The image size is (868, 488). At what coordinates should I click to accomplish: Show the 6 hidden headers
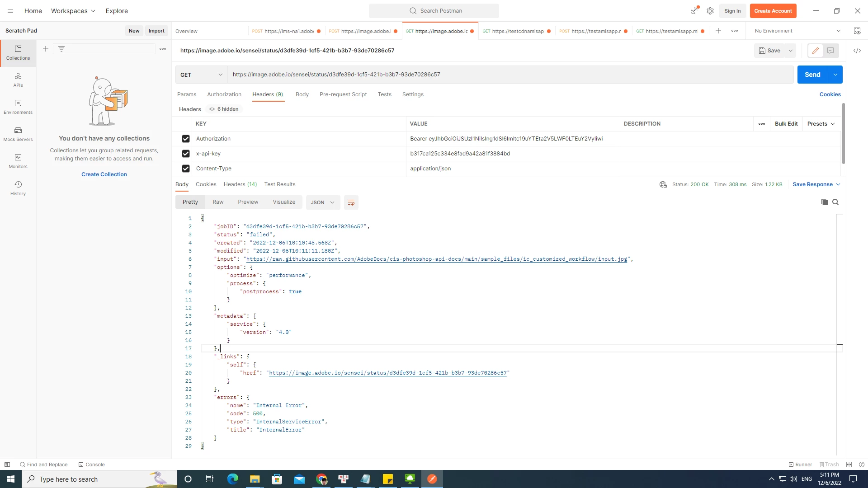pyautogui.click(x=224, y=109)
